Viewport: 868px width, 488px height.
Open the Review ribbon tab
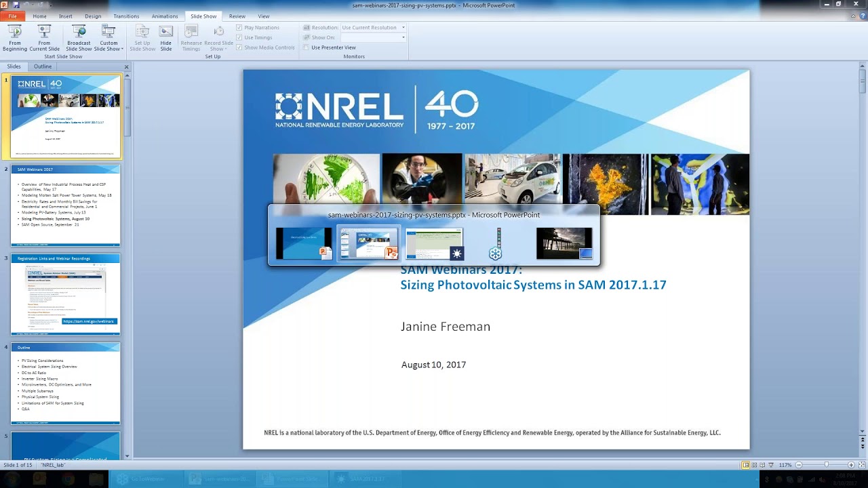coord(237,16)
